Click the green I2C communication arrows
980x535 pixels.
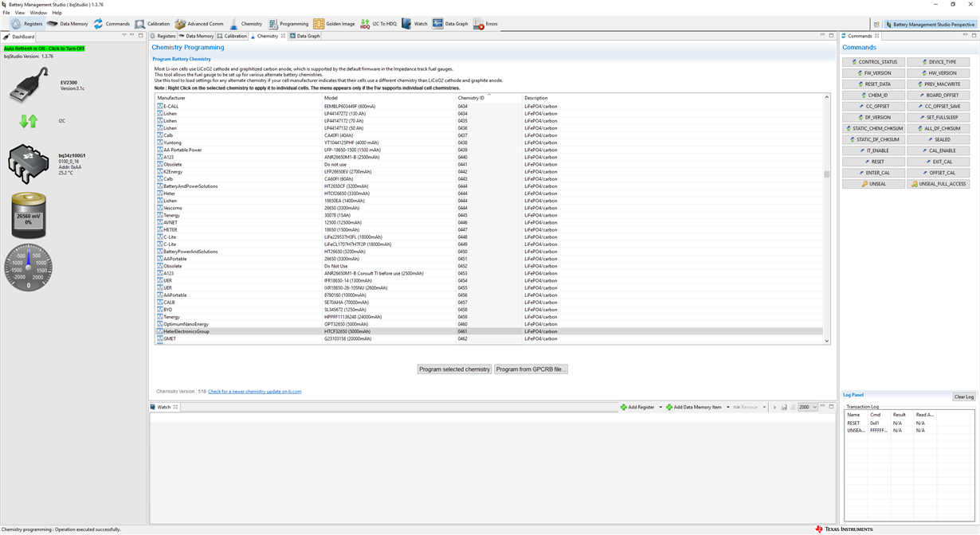pos(29,121)
